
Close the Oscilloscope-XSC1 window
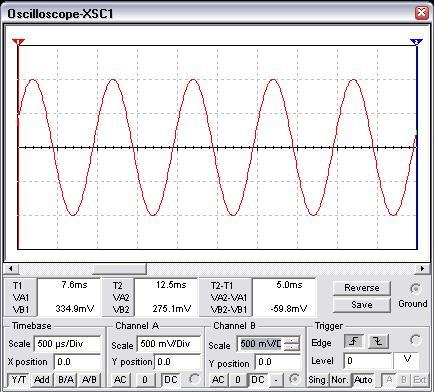click(x=422, y=13)
